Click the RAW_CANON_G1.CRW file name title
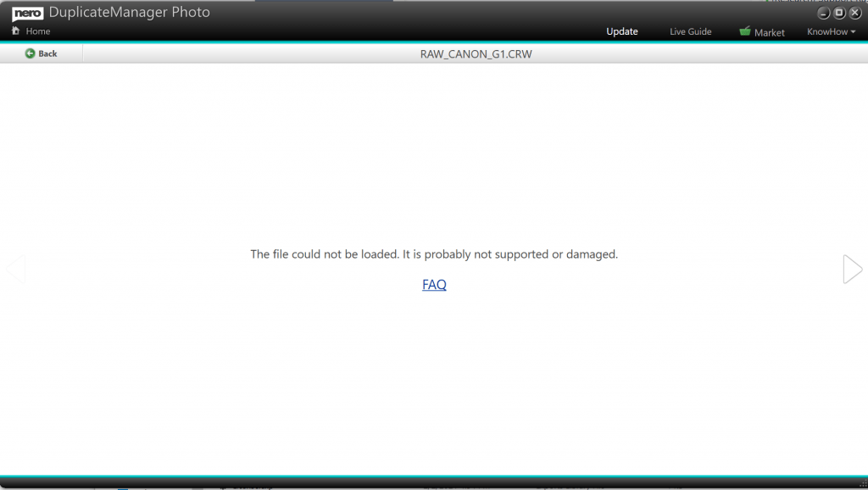Viewport: 868px width, 490px height. click(x=476, y=54)
